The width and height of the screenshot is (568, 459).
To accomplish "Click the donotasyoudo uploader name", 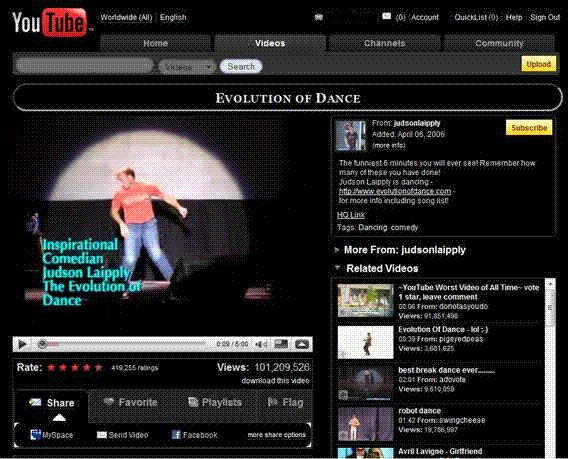I will point(463,306).
